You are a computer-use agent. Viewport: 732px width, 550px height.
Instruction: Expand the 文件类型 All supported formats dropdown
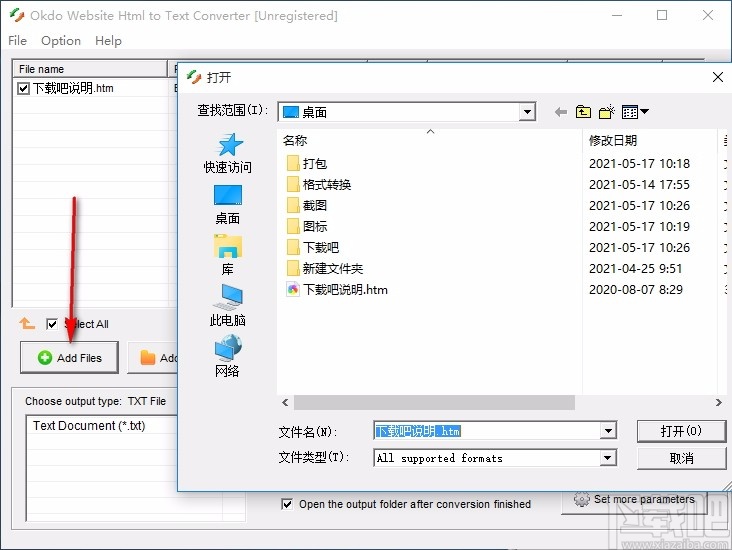[607, 458]
